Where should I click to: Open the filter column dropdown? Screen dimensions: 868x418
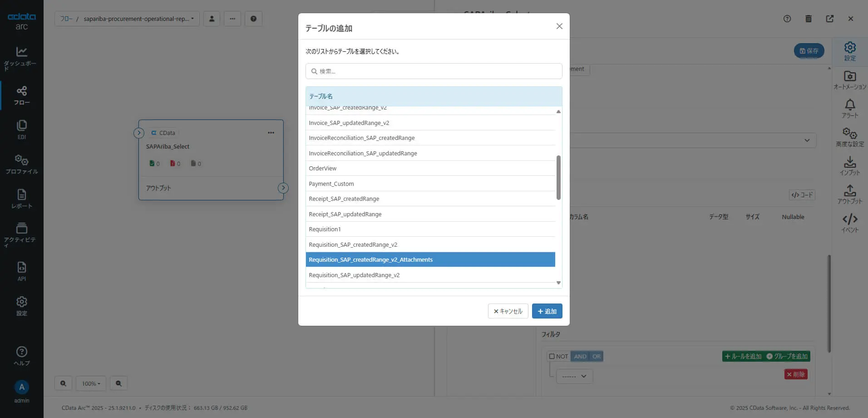(574, 376)
